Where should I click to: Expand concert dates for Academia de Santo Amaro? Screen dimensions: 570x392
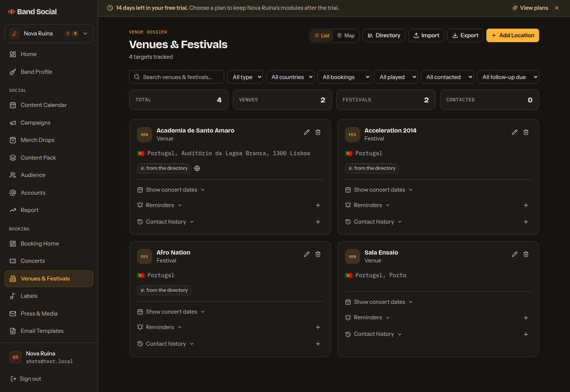point(171,190)
